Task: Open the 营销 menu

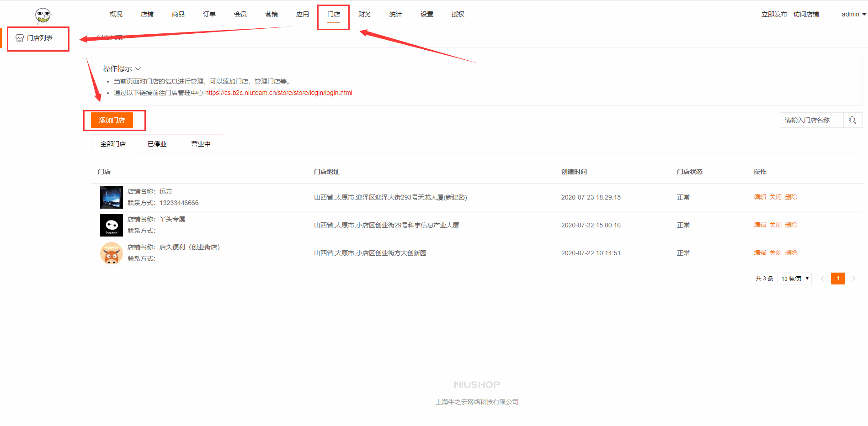Action: point(272,14)
